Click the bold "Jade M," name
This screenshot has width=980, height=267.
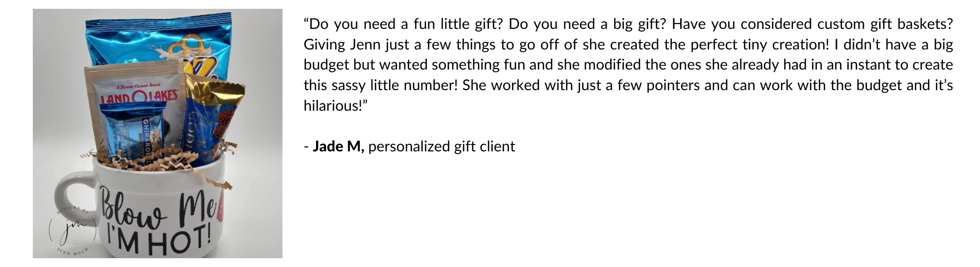338,146
